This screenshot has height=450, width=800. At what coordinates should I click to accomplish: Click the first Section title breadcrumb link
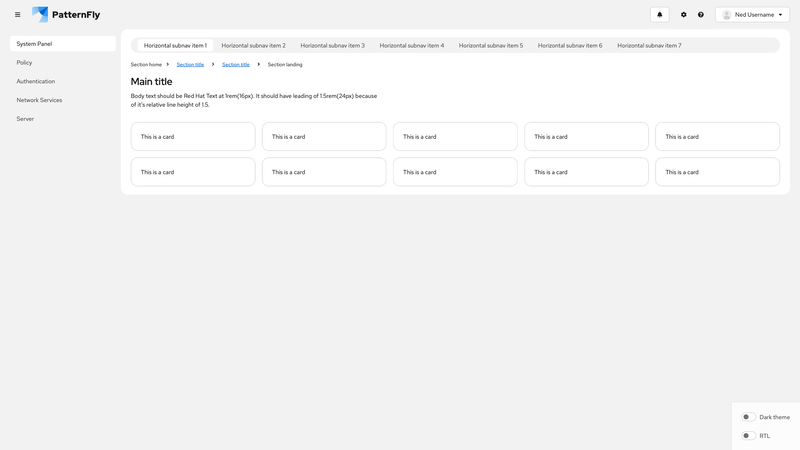(190, 64)
